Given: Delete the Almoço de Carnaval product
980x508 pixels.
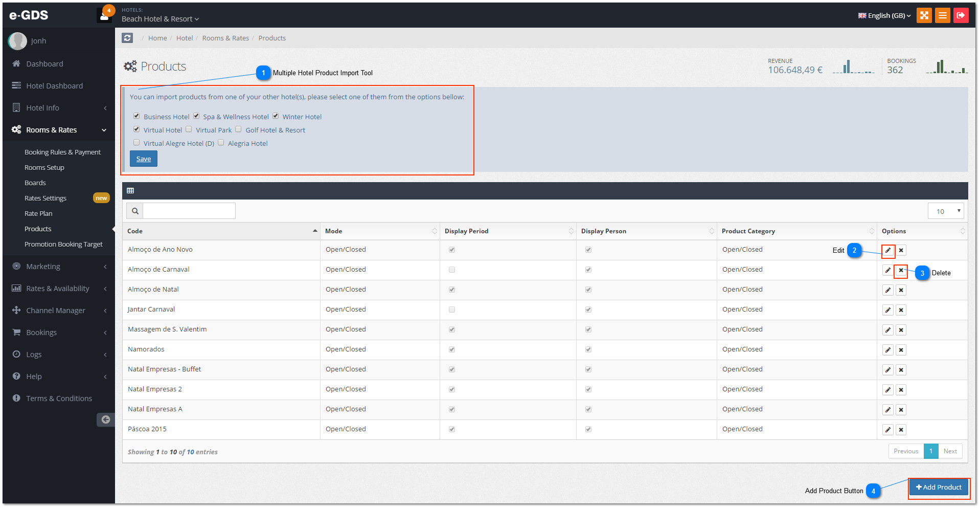Looking at the screenshot, I should click(x=901, y=270).
